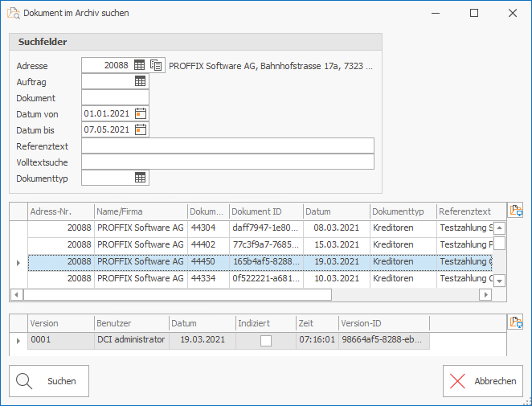Sort results by the Datum column header
This screenshot has width=532, height=406.
click(336, 211)
